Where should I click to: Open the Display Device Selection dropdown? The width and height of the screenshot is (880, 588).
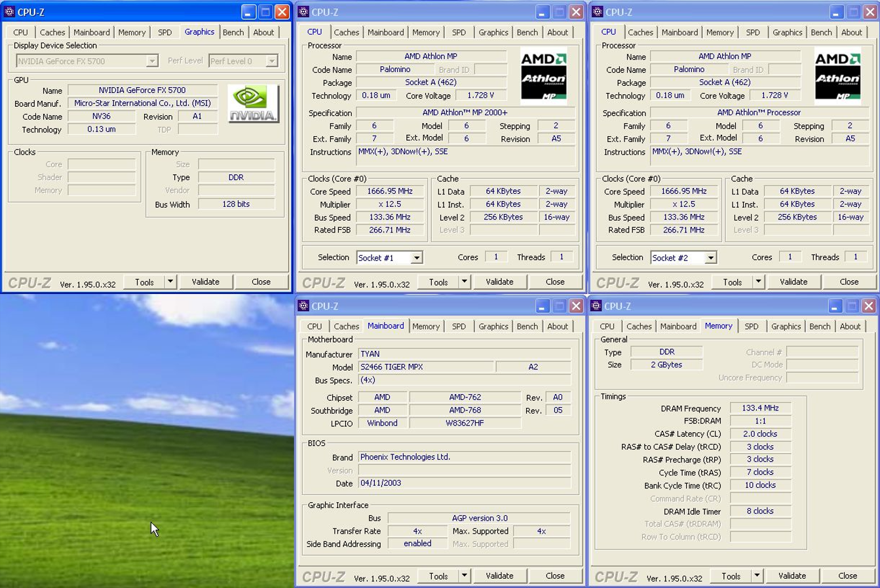coord(152,61)
